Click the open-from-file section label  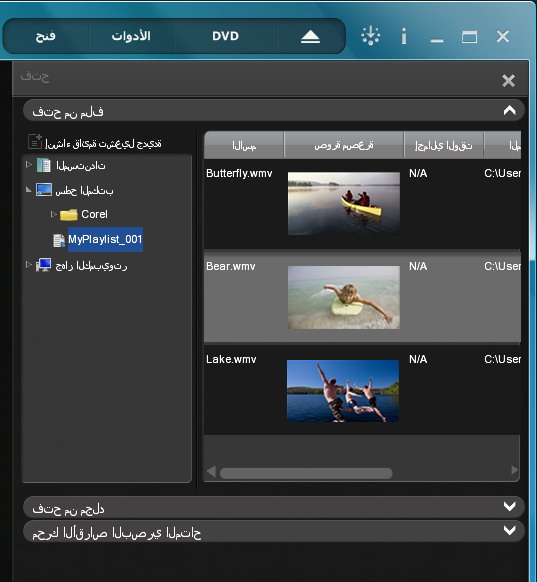click(68, 112)
